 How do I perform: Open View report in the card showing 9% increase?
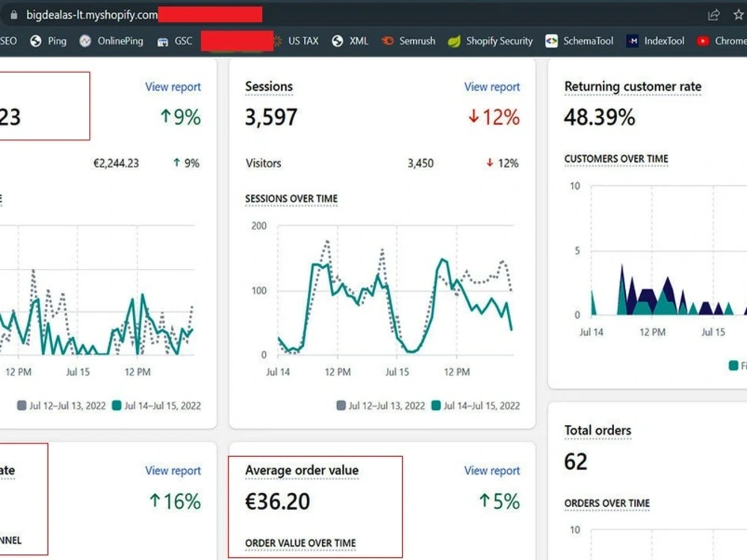coord(173,87)
